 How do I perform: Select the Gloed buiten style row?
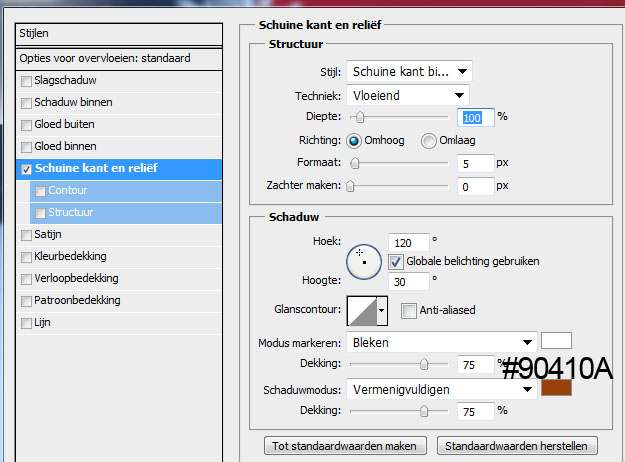pos(119,125)
